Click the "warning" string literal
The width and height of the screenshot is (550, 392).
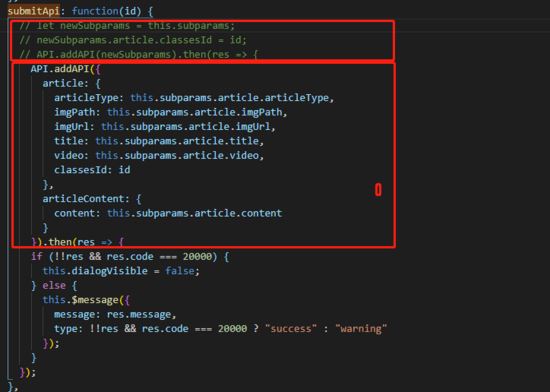coord(361,329)
